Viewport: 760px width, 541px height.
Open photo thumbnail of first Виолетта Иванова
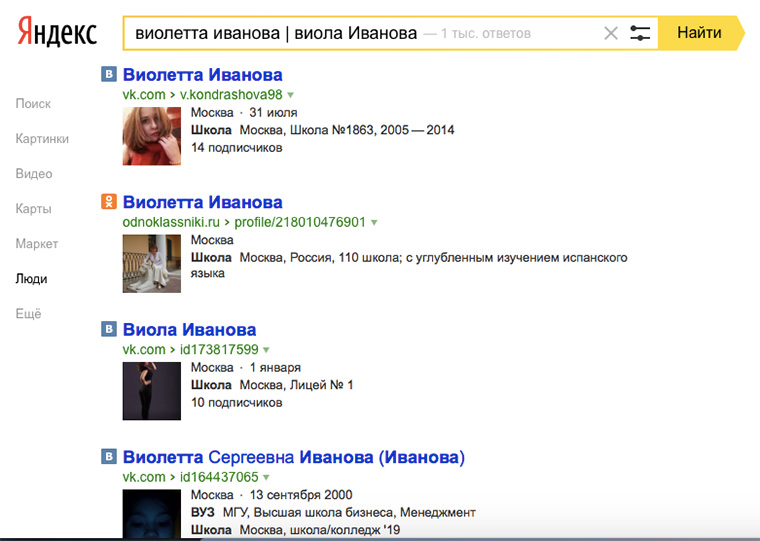(152, 136)
